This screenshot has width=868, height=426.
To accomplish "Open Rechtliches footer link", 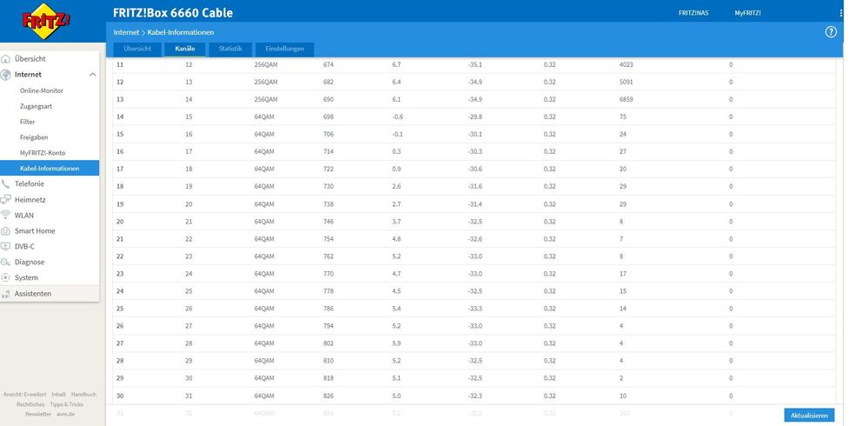I will click(x=30, y=404).
